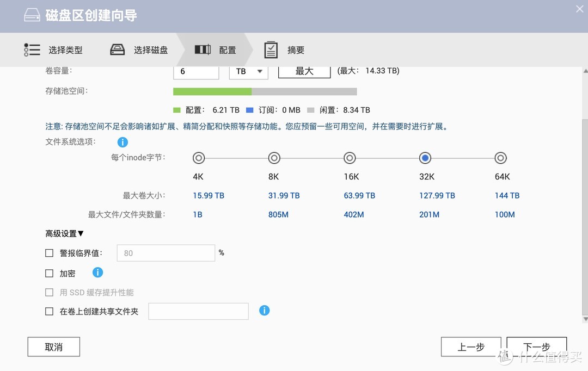Click the disk wizard icon in title bar
588x371 pixels.
point(32,16)
